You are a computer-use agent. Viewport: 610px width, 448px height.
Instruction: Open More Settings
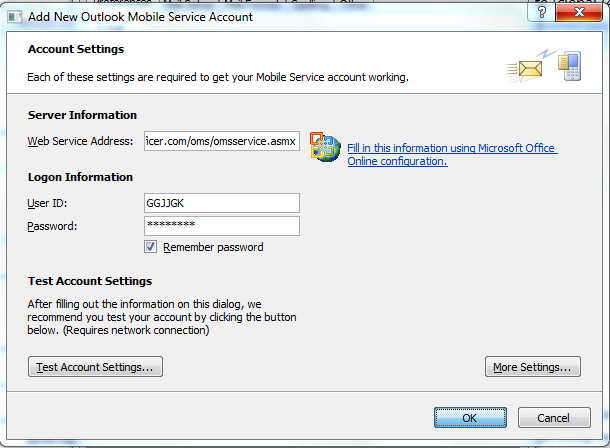click(533, 367)
